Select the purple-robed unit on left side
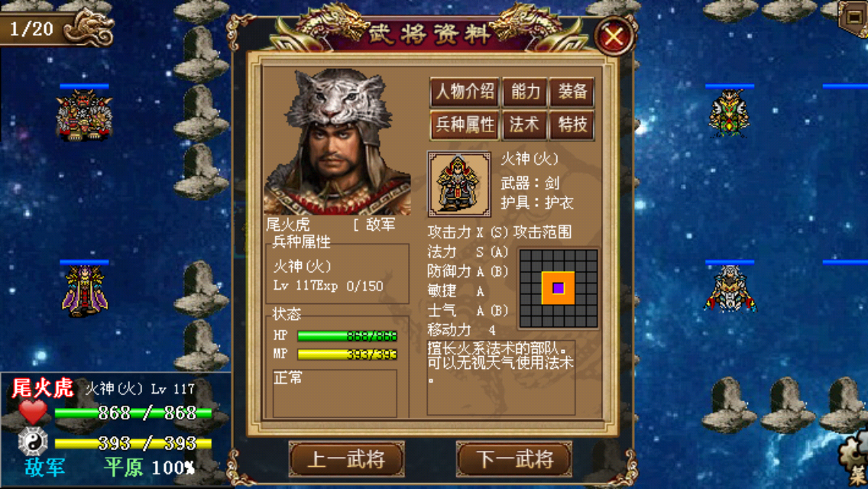 (x=84, y=291)
